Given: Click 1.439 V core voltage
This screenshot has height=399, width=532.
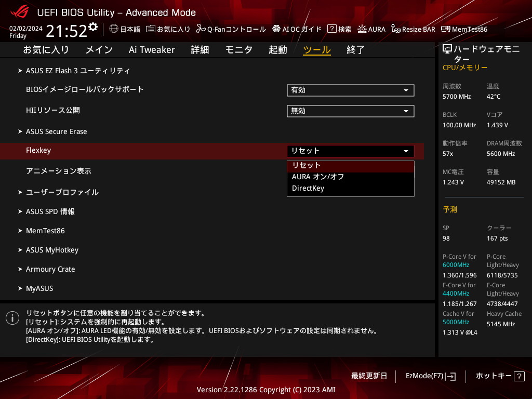Looking at the screenshot, I should [497, 125].
